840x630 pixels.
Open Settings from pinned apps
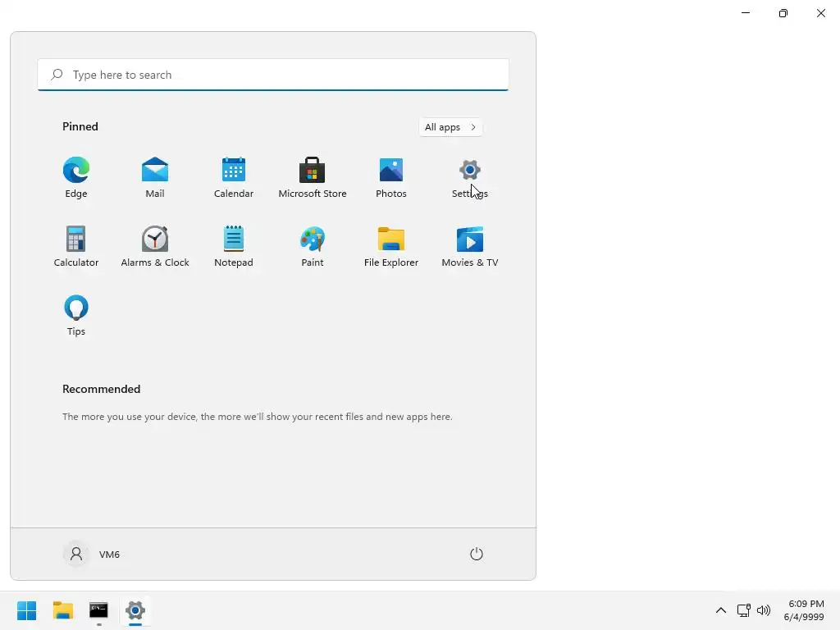tap(470, 178)
